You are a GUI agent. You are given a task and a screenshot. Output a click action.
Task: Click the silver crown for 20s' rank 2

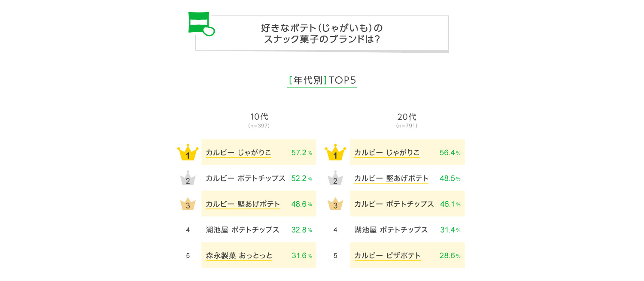point(335,178)
